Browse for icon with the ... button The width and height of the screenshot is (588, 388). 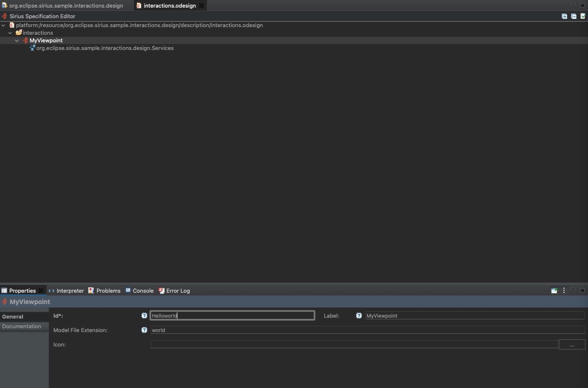[x=572, y=344]
